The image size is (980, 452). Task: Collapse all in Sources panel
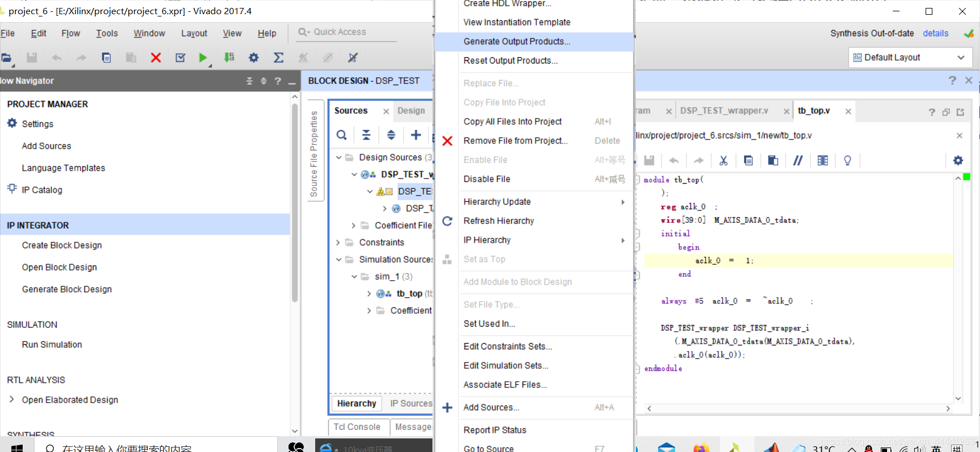click(x=366, y=135)
